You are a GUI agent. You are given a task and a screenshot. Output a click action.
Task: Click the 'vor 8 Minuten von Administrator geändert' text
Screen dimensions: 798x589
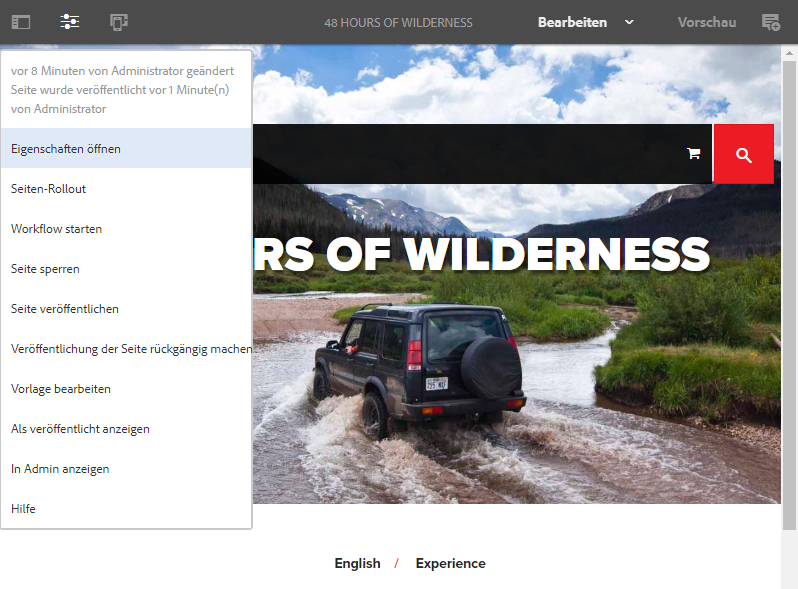pos(122,71)
